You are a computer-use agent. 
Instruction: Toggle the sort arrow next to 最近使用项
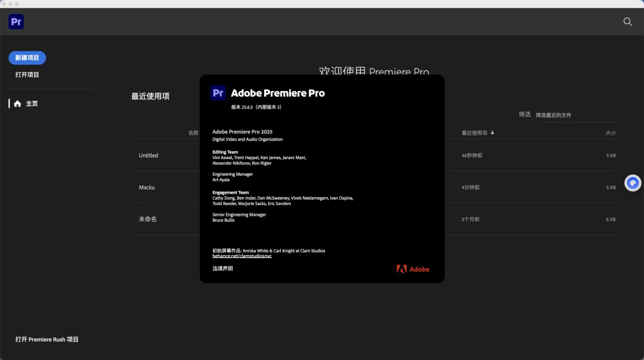click(x=493, y=133)
